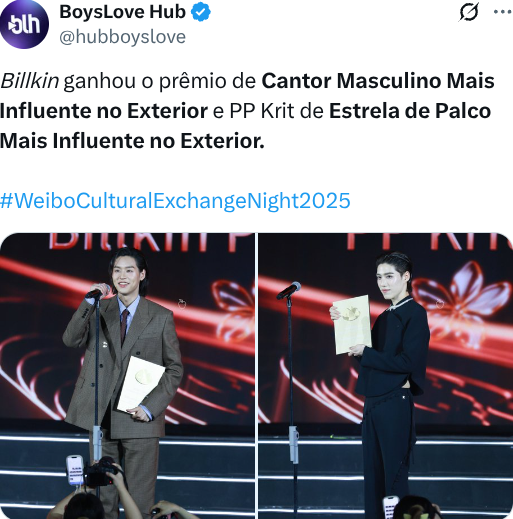Click the BoysLove Hub display name
Image resolution: width=513 pixels, height=519 pixels.
click(122, 12)
